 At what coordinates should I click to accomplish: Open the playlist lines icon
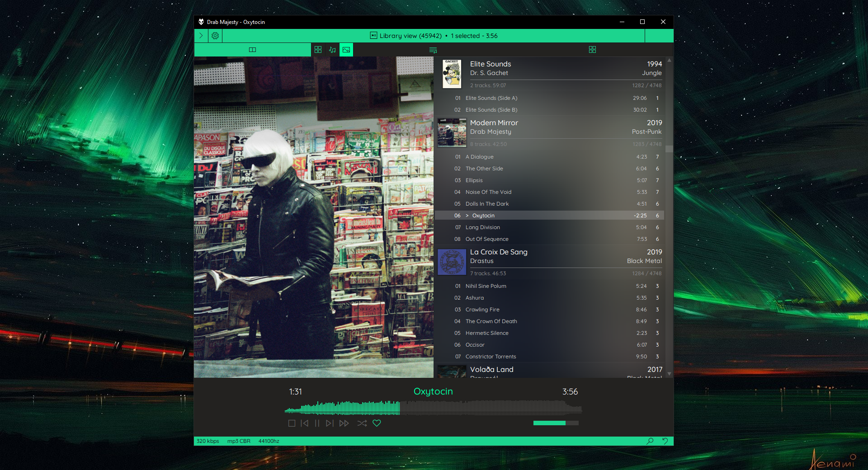[433, 50]
